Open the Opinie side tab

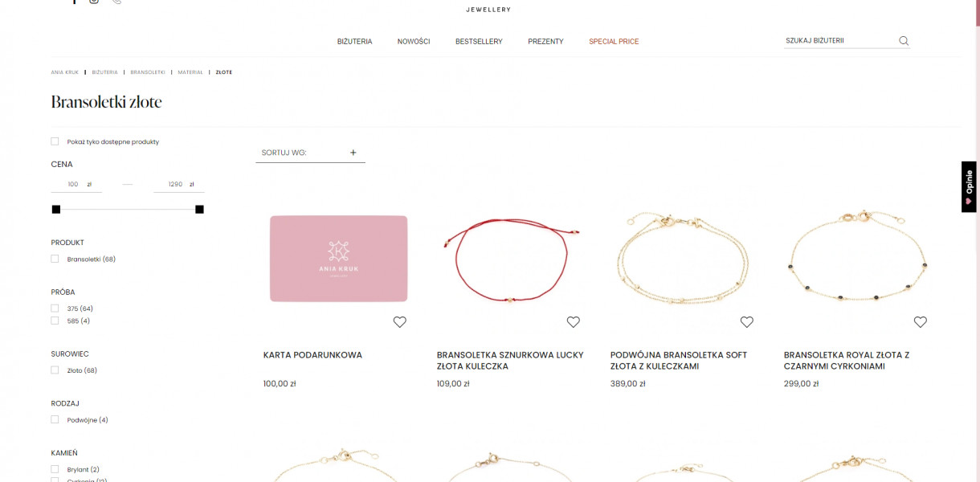tap(969, 186)
